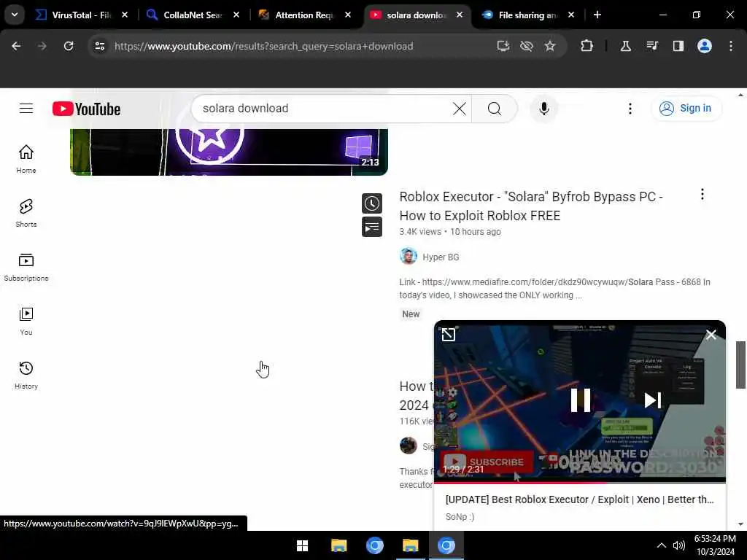Open Chrome Labs flask icon
This screenshot has width=747, height=560.
pyautogui.click(x=625, y=46)
